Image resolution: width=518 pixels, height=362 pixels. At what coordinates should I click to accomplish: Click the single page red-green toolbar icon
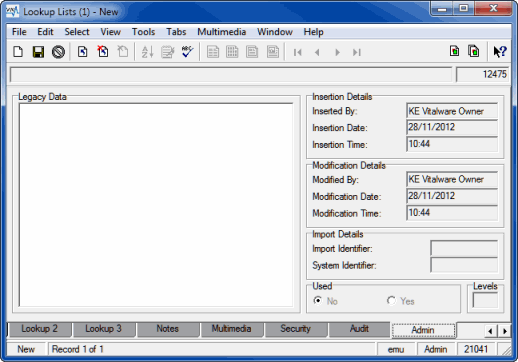point(454,51)
